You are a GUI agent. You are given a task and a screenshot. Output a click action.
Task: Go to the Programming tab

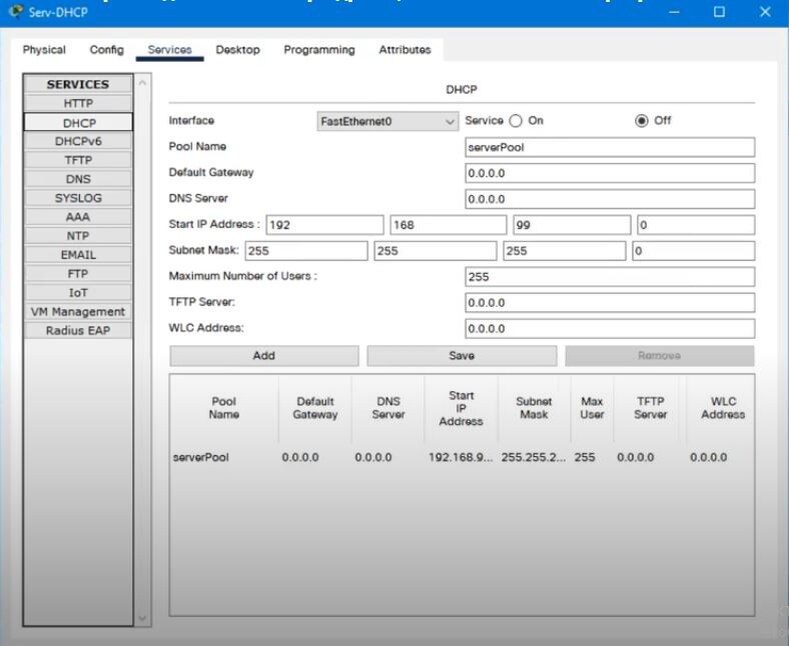coord(319,50)
